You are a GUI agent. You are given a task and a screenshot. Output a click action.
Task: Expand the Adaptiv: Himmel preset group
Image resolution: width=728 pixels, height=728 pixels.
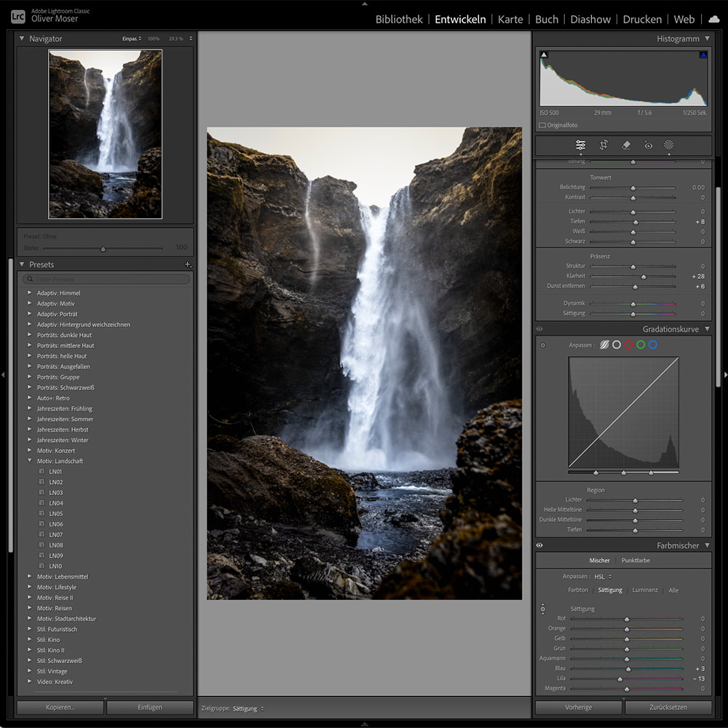29,293
